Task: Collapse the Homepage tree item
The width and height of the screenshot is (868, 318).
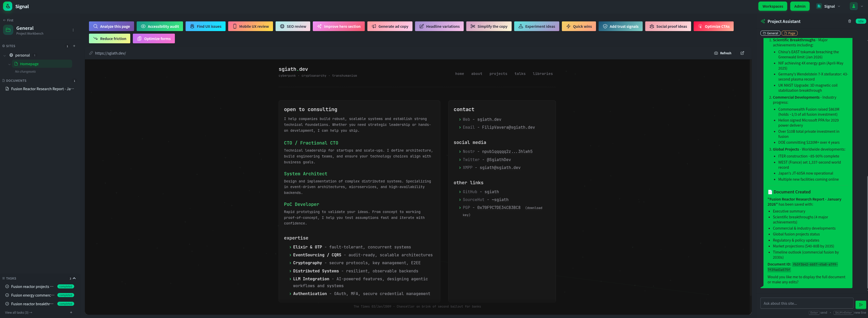Action: click(9, 64)
